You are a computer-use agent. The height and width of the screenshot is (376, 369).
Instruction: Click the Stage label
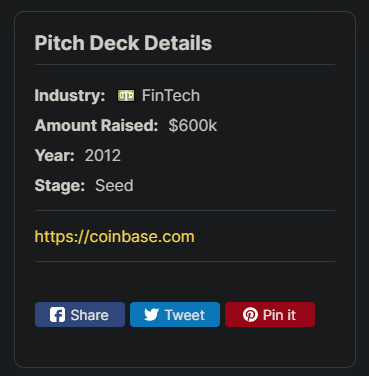click(x=60, y=186)
